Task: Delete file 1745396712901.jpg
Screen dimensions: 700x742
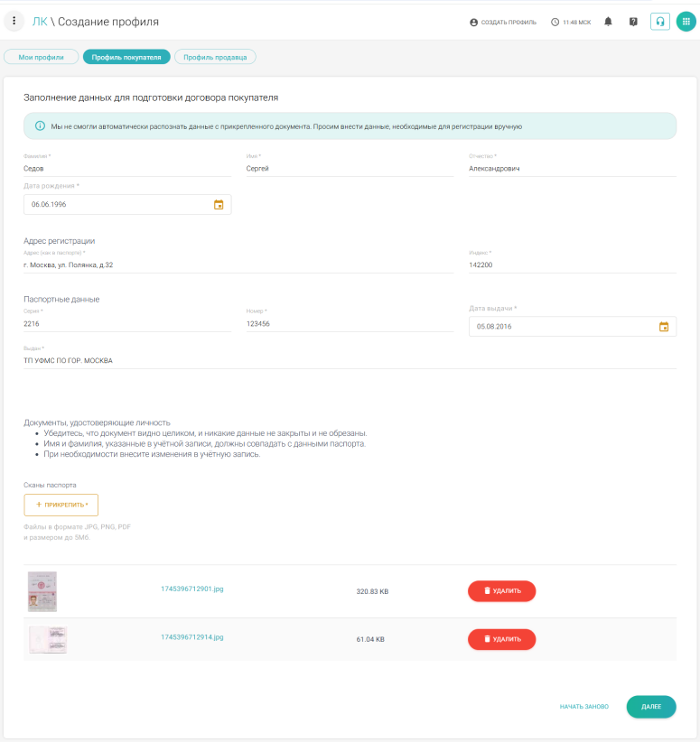Action: (501, 591)
